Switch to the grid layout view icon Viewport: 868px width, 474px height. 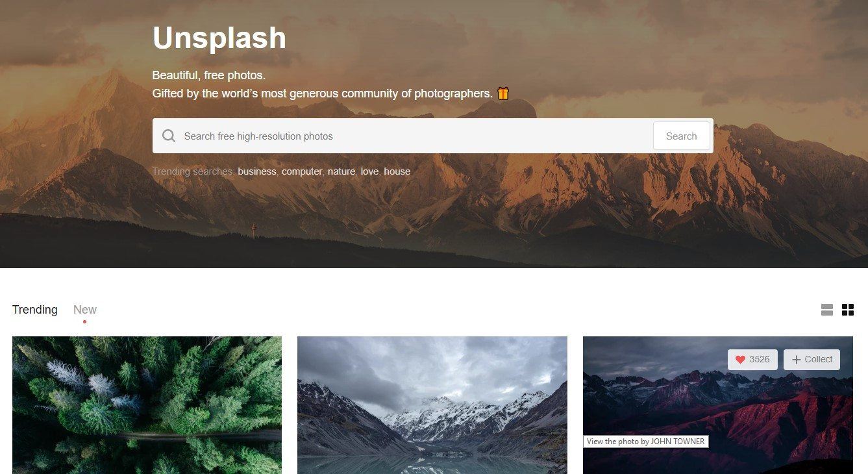coord(848,310)
